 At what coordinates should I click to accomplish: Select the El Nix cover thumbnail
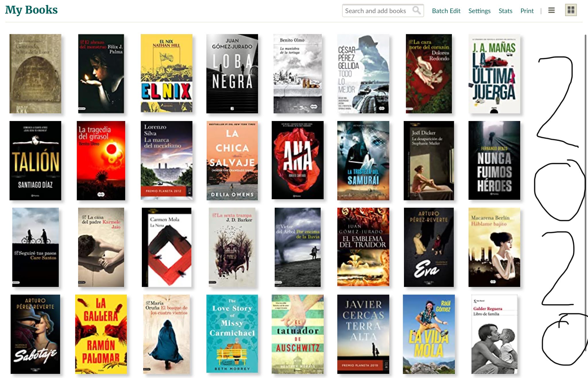(166, 73)
